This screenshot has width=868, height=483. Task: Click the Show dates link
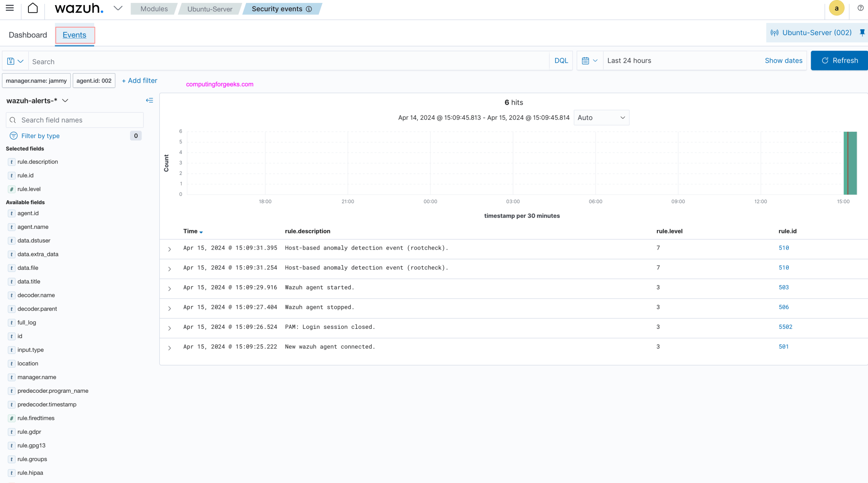pyautogui.click(x=783, y=61)
